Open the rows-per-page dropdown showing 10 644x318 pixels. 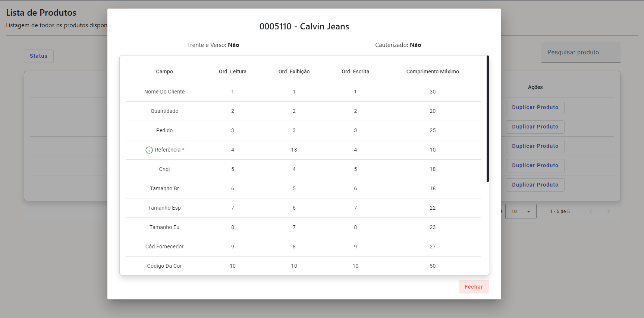tap(521, 212)
